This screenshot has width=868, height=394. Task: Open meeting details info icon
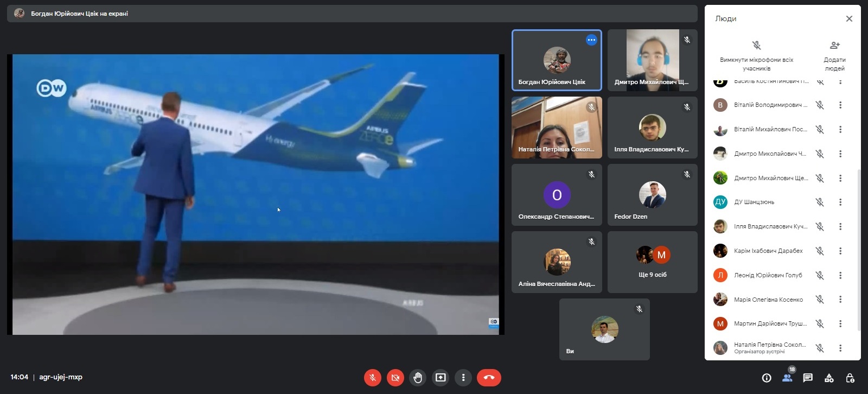tap(767, 378)
